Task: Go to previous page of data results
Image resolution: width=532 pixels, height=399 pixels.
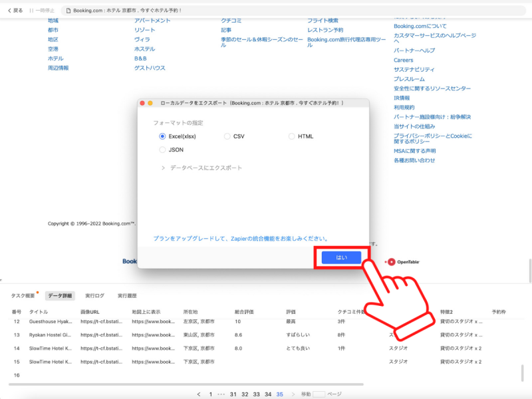Action: coord(199,394)
